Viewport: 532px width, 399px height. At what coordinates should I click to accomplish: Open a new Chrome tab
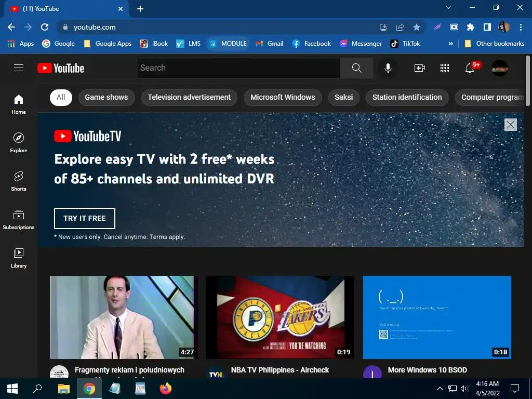(x=140, y=9)
